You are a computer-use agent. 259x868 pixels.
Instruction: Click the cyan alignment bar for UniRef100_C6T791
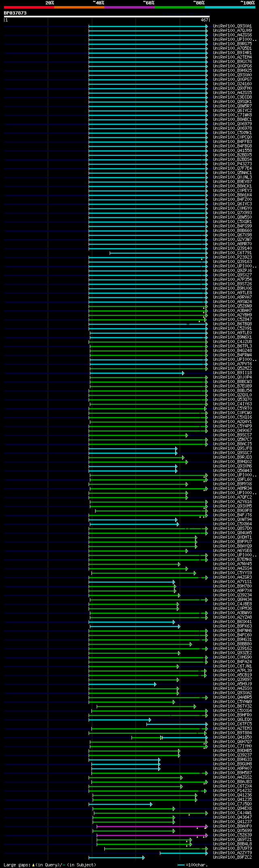158,253
